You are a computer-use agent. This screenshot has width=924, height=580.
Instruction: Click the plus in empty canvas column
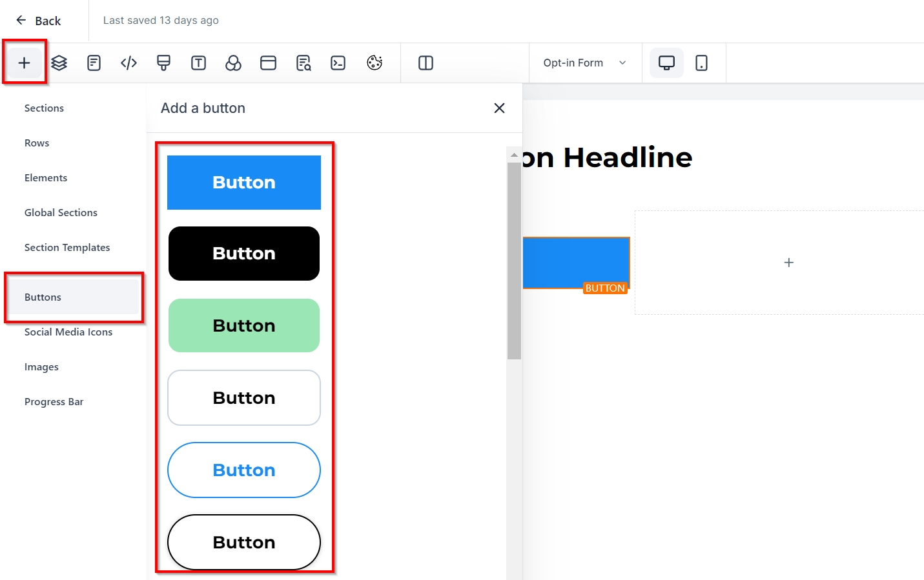(x=788, y=263)
